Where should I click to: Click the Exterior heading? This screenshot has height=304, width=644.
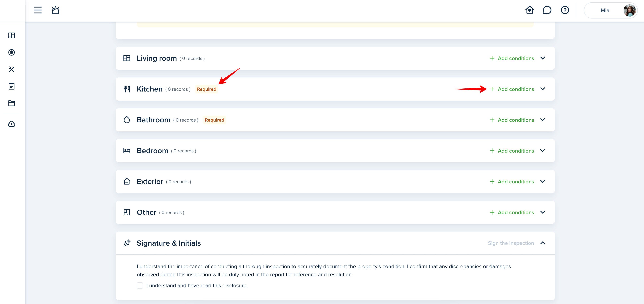click(150, 181)
